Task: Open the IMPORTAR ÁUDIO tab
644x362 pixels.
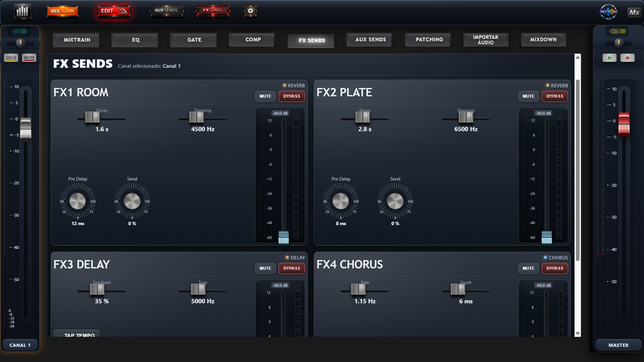Action: [x=486, y=40]
